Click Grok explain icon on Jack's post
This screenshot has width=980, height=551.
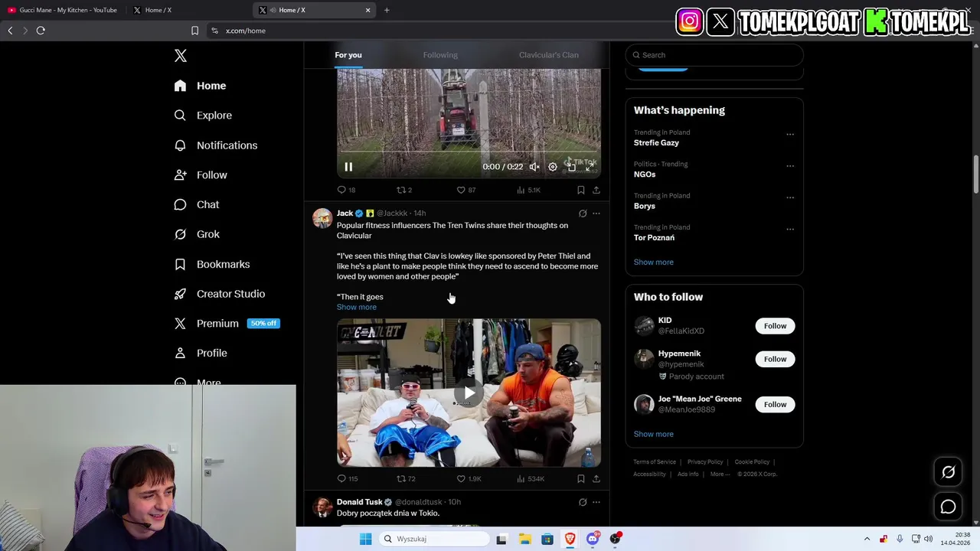point(583,214)
